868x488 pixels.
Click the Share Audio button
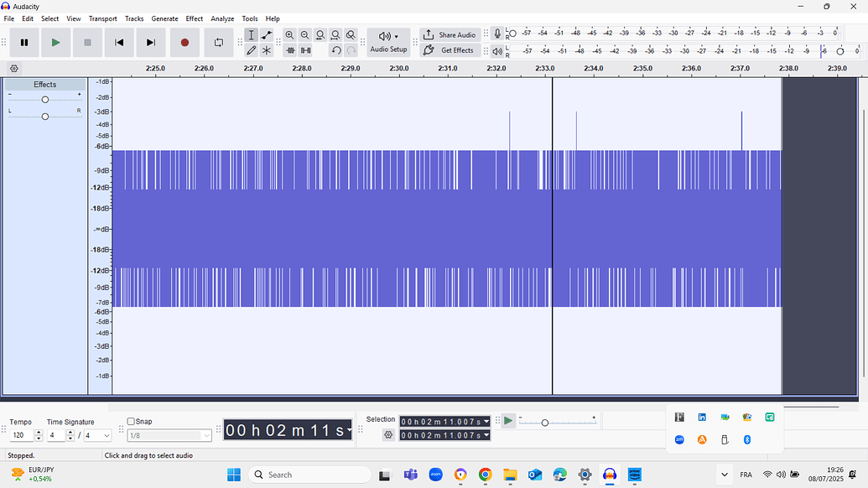click(450, 34)
